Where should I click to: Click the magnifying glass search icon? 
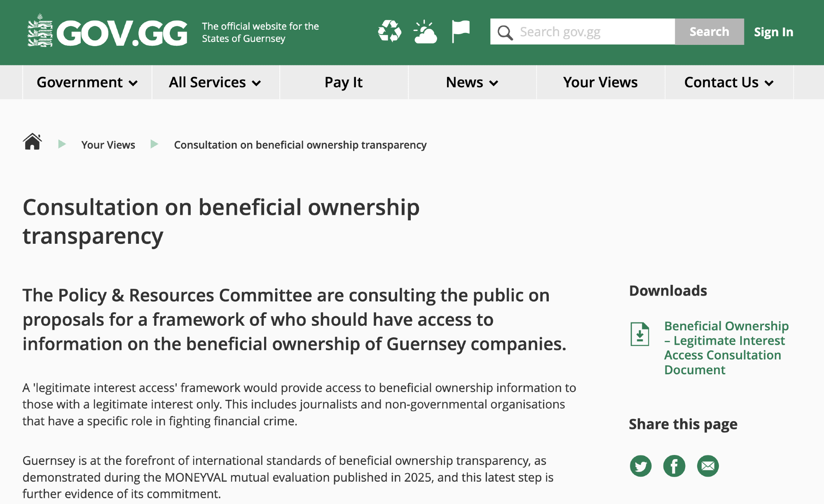(505, 32)
